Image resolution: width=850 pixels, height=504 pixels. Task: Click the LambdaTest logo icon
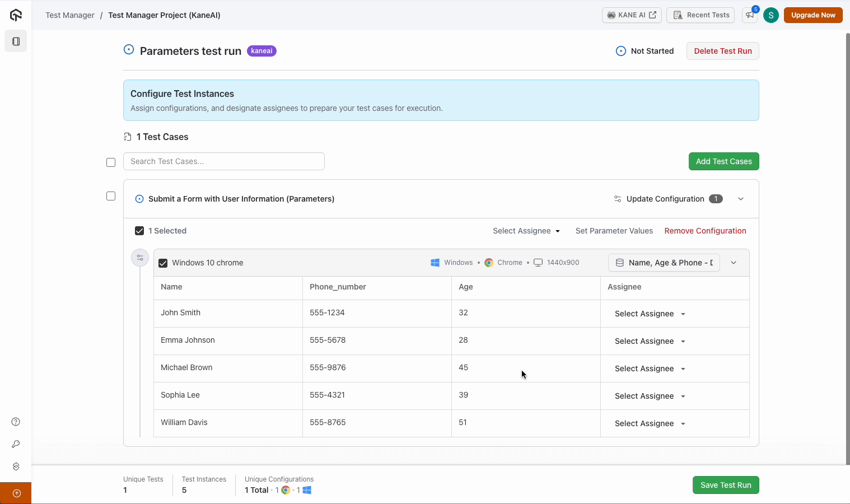(16, 15)
